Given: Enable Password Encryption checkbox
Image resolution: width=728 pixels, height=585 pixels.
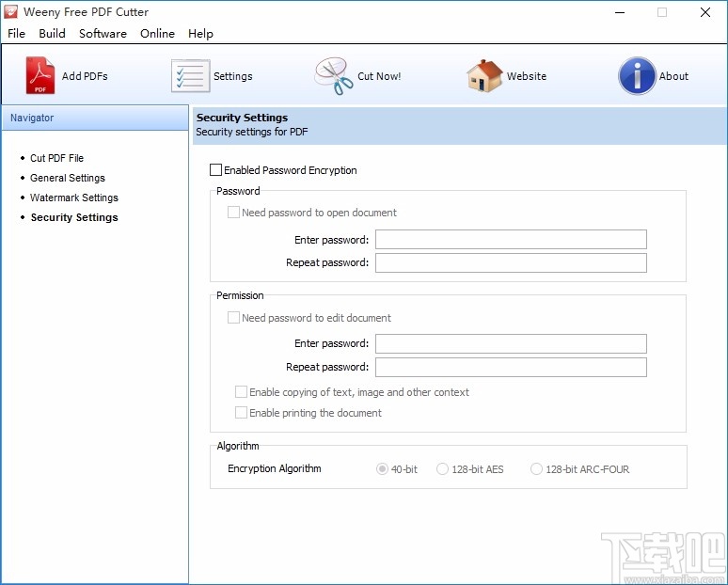Looking at the screenshot, I should pyautogui.click(x=215, y=170).
